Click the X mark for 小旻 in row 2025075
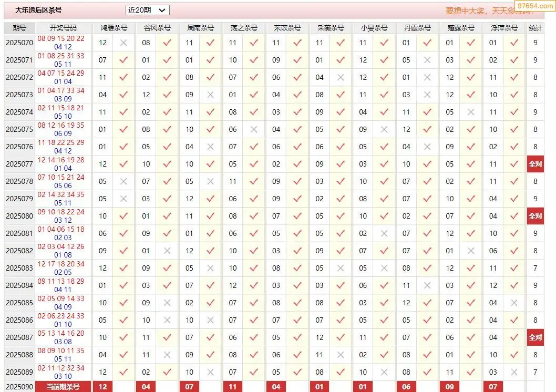 (384, 130)
